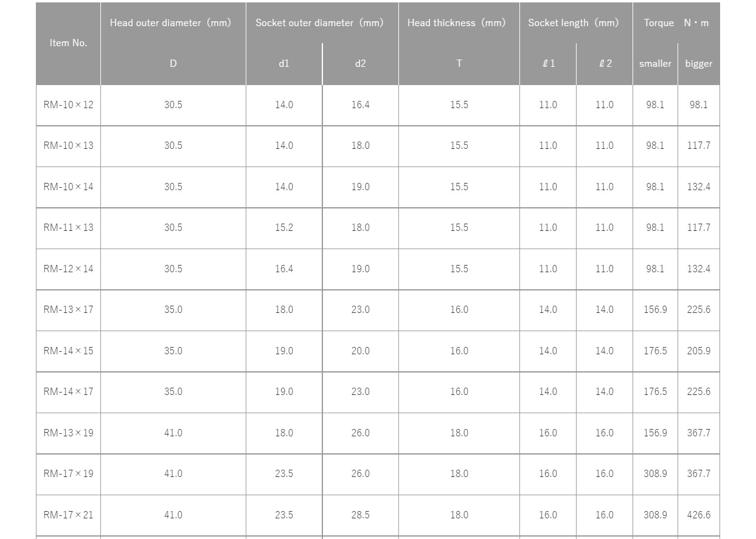Click the RM-12×14 item cell
Screen dimensions: 756x539
[68, 269]
